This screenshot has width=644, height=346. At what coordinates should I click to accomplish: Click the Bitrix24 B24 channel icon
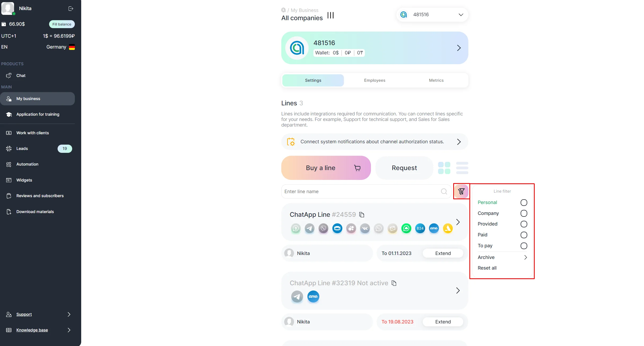pyautogui.click(x=420, y=228)
